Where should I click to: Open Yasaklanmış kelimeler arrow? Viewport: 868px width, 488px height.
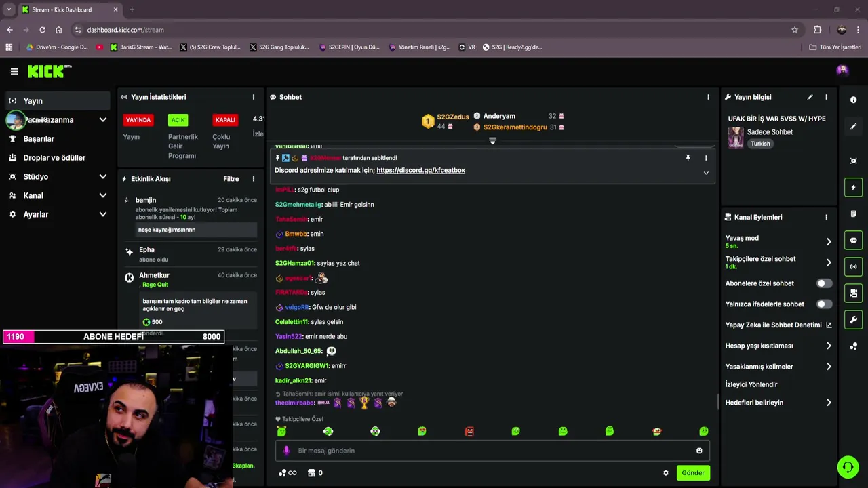pyautogui.click(x=829, y=367)
